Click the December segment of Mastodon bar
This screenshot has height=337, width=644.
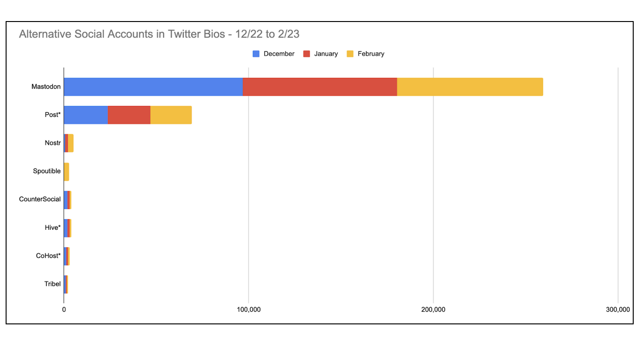[153, 87]
